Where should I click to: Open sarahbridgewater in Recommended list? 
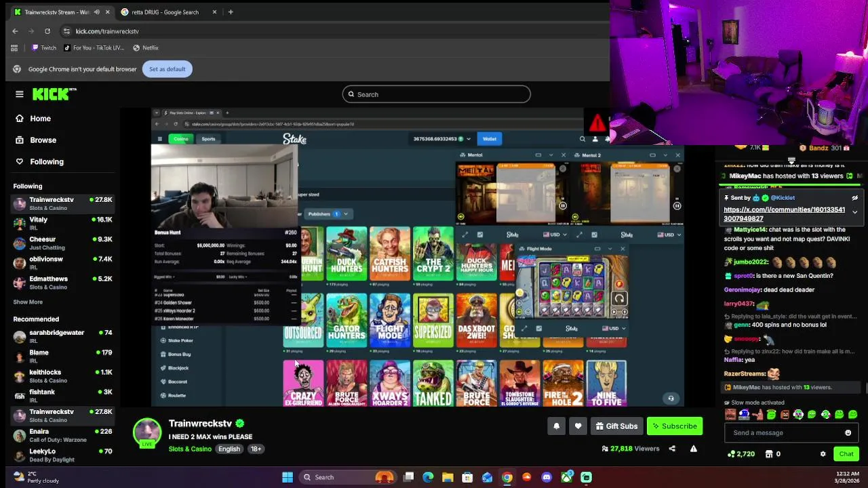62,337
